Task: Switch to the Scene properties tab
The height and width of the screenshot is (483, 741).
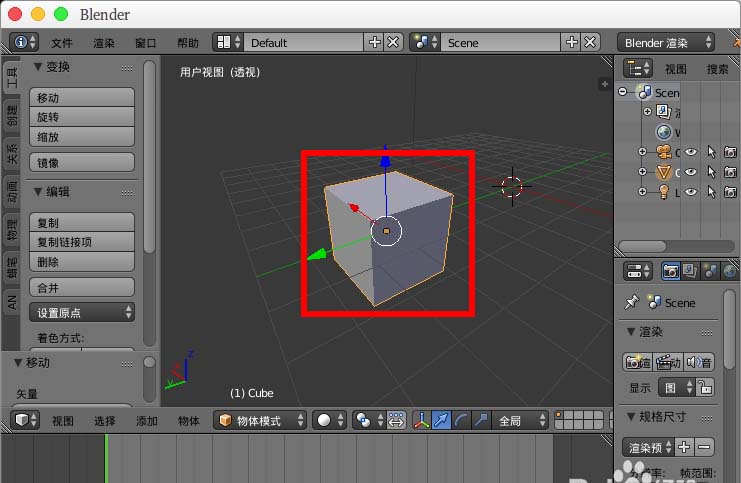Action: pos(710,271)
